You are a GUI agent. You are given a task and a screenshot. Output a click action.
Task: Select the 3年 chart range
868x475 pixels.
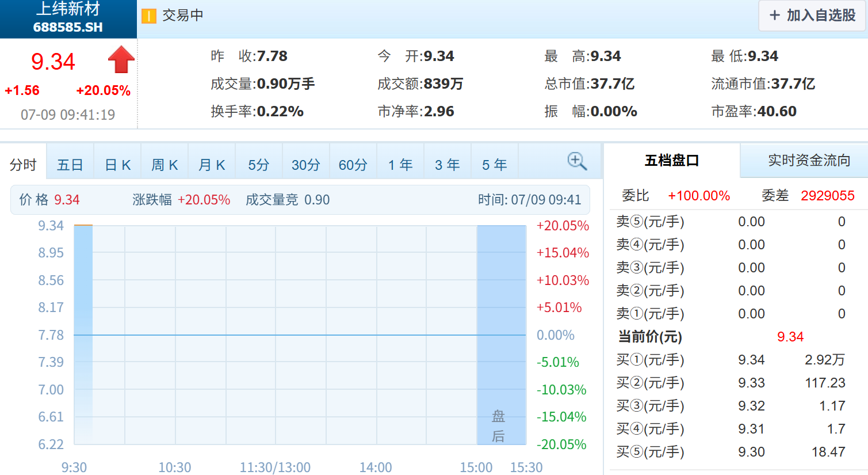click(x=448, y=165)
